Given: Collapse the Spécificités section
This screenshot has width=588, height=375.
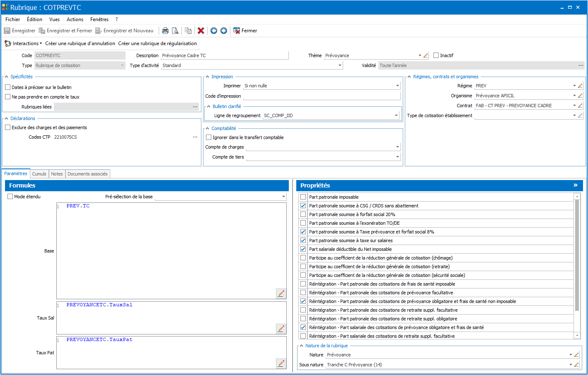Looking at the screenshot, I should coord(7,77).
